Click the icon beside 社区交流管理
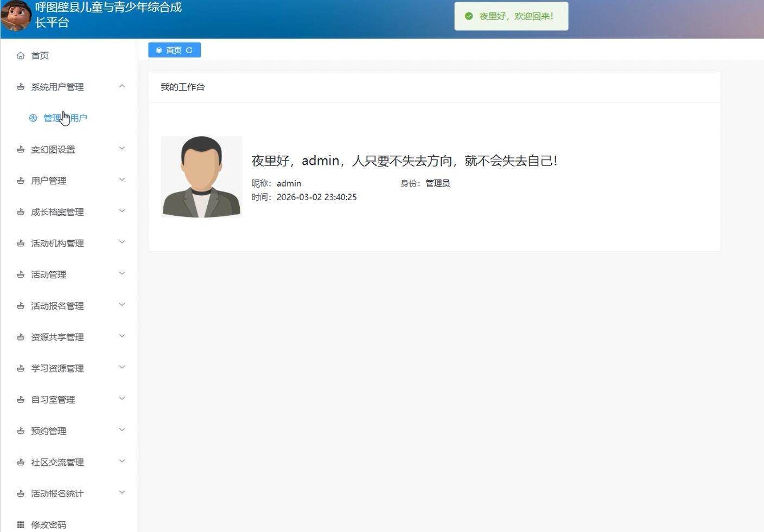 pyautogui.click(x=21, y=462)
